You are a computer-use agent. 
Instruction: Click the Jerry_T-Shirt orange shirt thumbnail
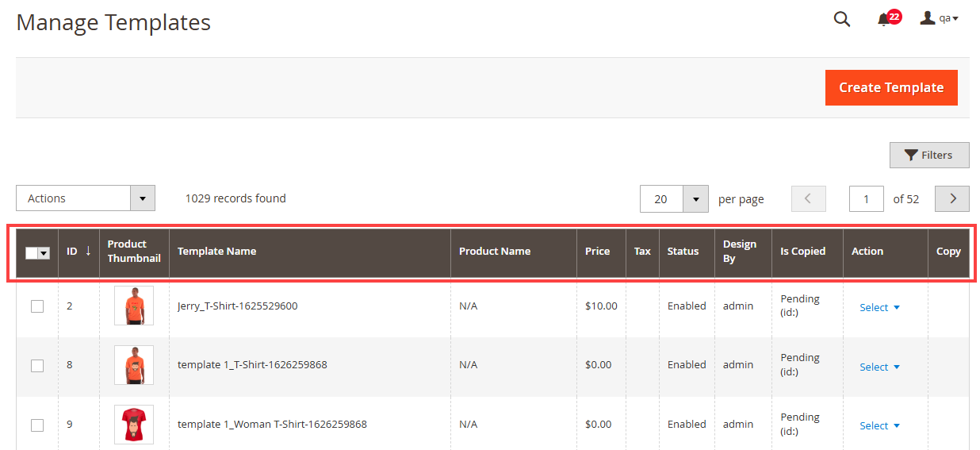click(x=133, y=306)
